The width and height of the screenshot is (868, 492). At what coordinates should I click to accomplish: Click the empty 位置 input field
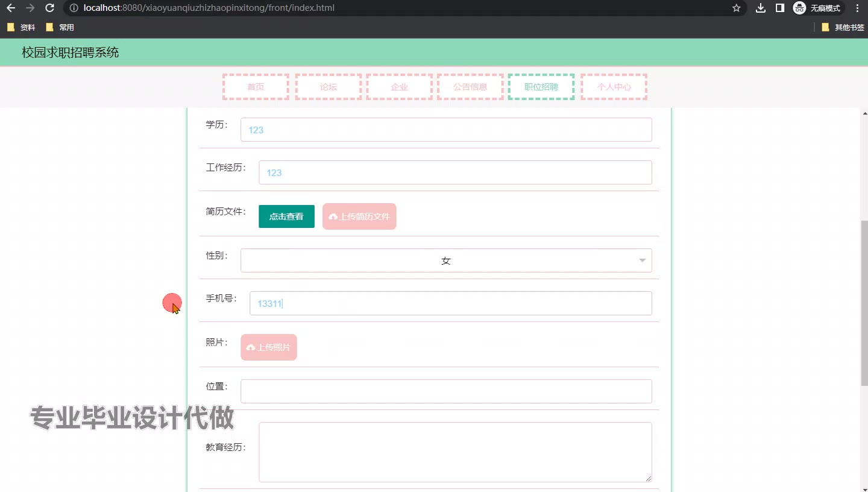(446, 391)
